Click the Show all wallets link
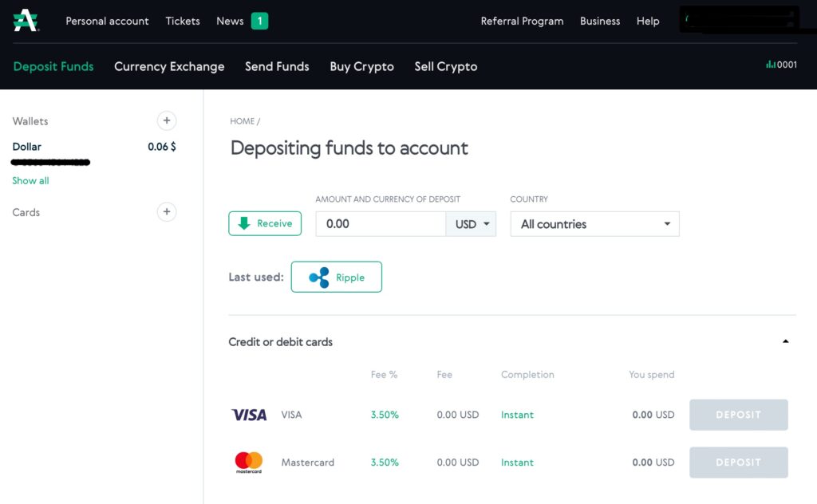The height and width of the screenshot is (504, 817). click(x=30, y=181)
